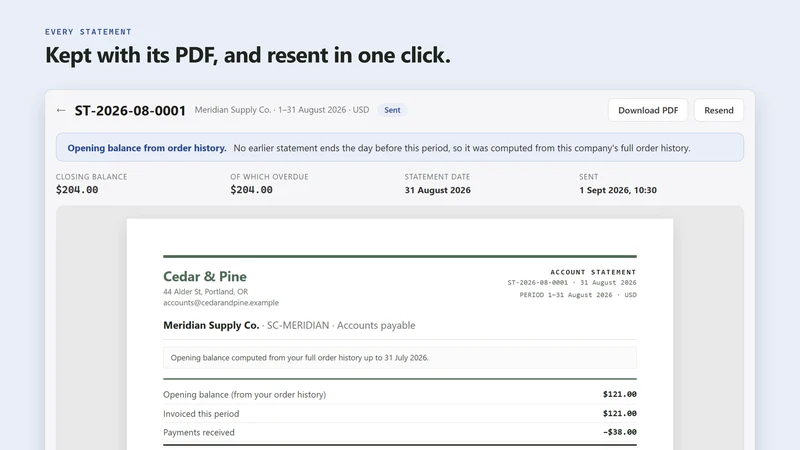Screen dimensions: 800x450
Task: Click the Payments received -$38.00 amount
Action: click(619, 432)
